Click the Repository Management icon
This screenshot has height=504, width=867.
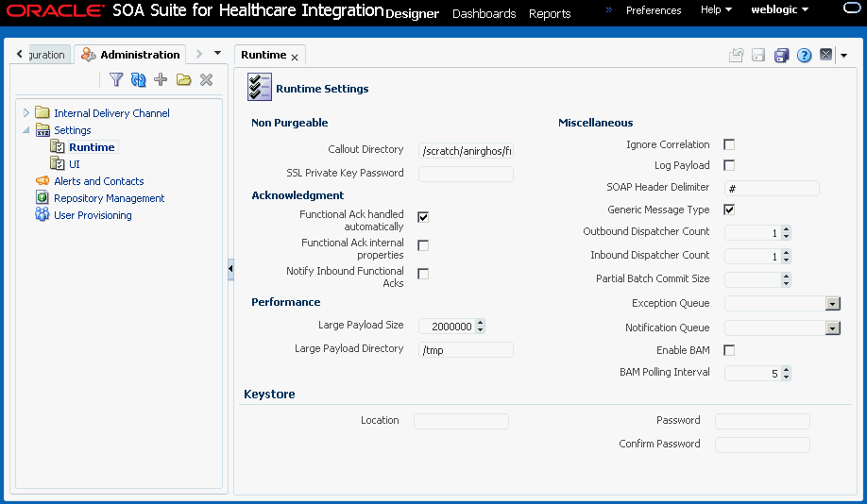tap(42, 197)
